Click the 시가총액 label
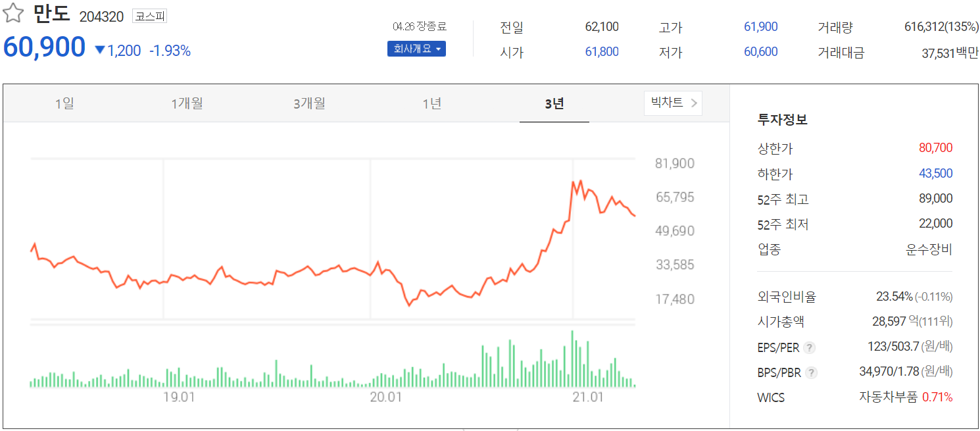Image resolution: width=980 pixels, height=431 pixels. tap(781, 322)
